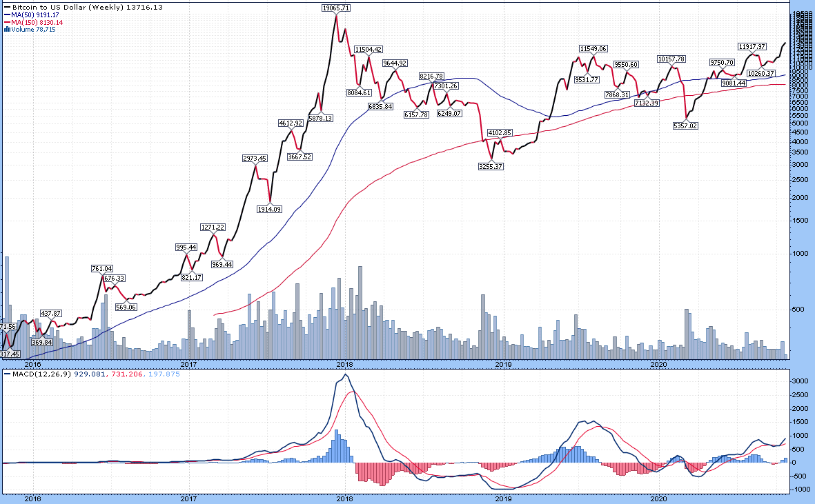Click the Volume bar-chart icon in legend
Image resolution: width=815 pixels, height=504 pixels.
(x=8, y=30)
